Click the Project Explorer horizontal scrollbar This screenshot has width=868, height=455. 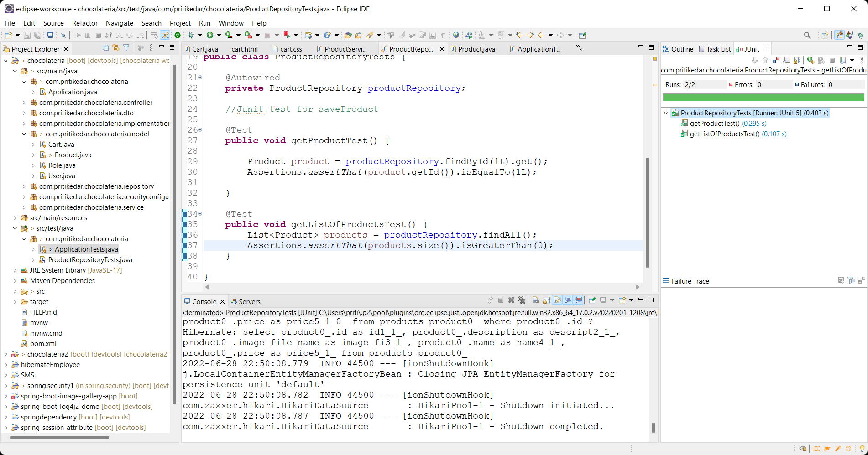point(59,438)
